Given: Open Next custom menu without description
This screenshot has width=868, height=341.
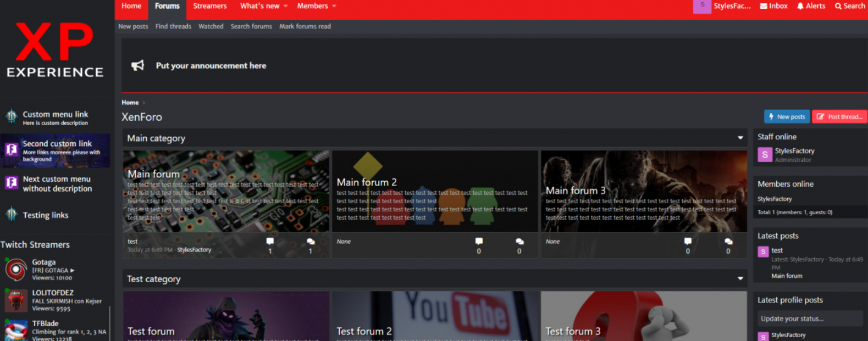Looking at the screenshot, I should click(x=57, y=183).
